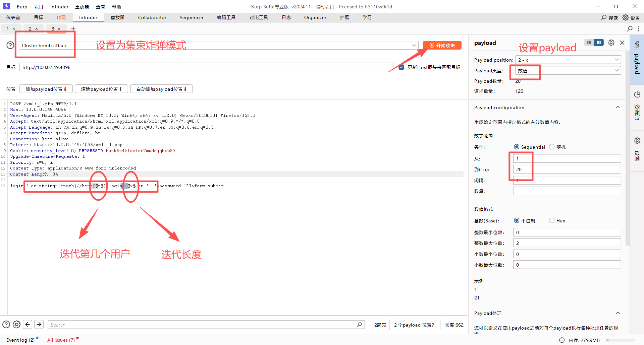This screenshot has height=345, width=644.
Task: Click the 从 (from) number field
Action: point(567,158)
